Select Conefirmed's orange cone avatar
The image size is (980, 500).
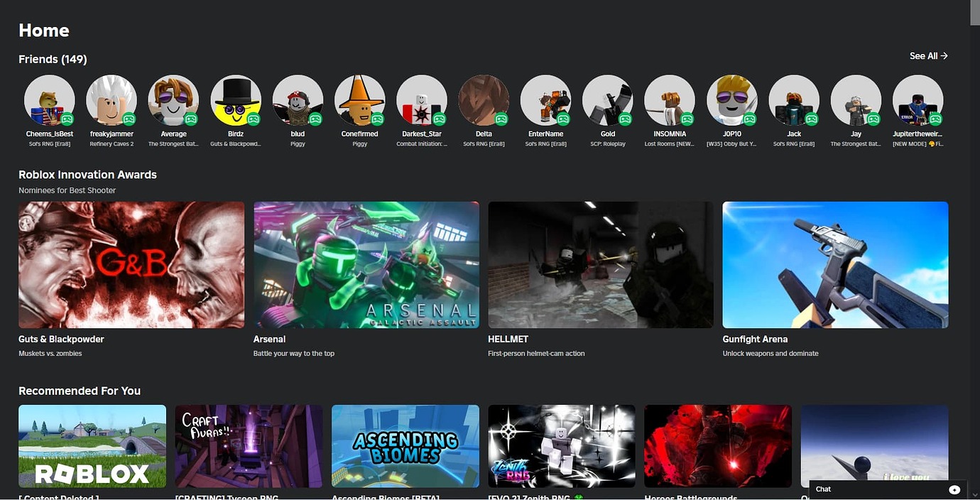(x=360, y=100)
